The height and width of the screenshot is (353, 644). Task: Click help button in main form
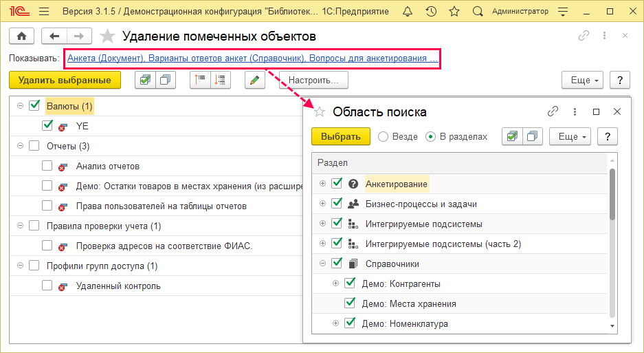[x=620, y=80]
